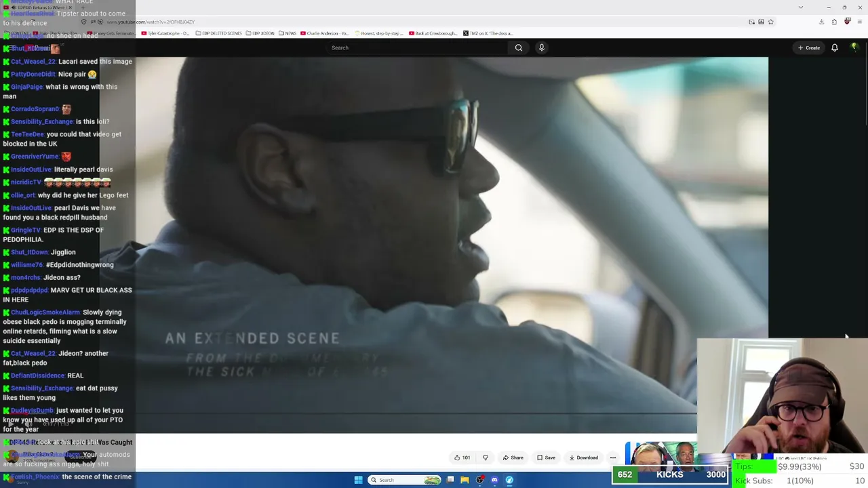This screenshot has width=868, height=488.
Task: Like the video with 101 likes
Action: (x=462, y=457)
